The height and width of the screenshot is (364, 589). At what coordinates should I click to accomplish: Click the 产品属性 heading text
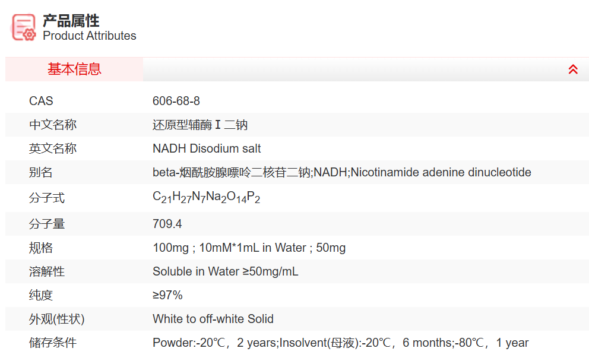71,21
